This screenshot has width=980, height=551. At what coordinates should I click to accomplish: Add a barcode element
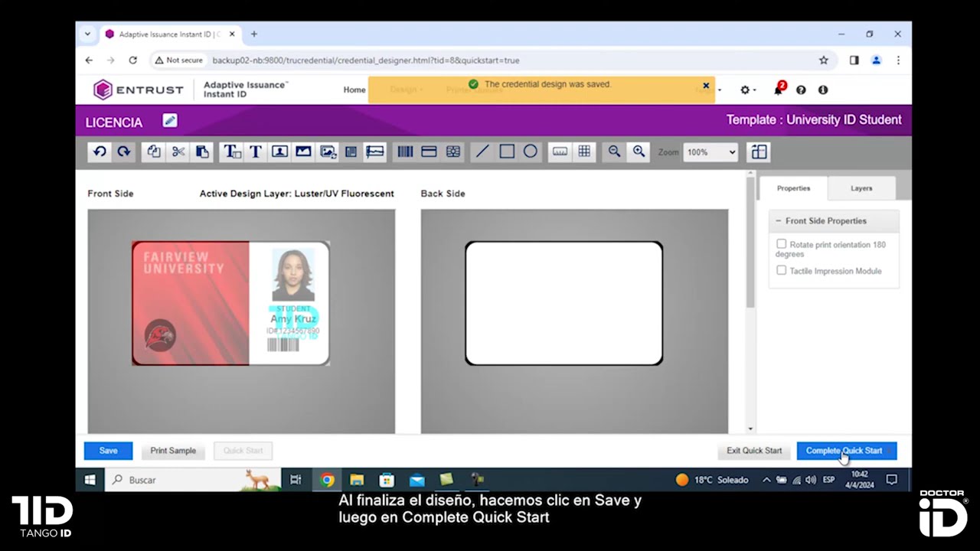(x=405, y=152)
